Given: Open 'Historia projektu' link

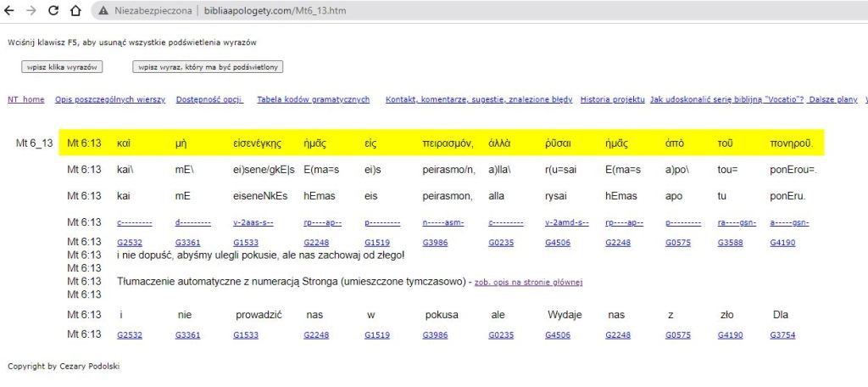Looking at the screenshot, I should (613, 99).
